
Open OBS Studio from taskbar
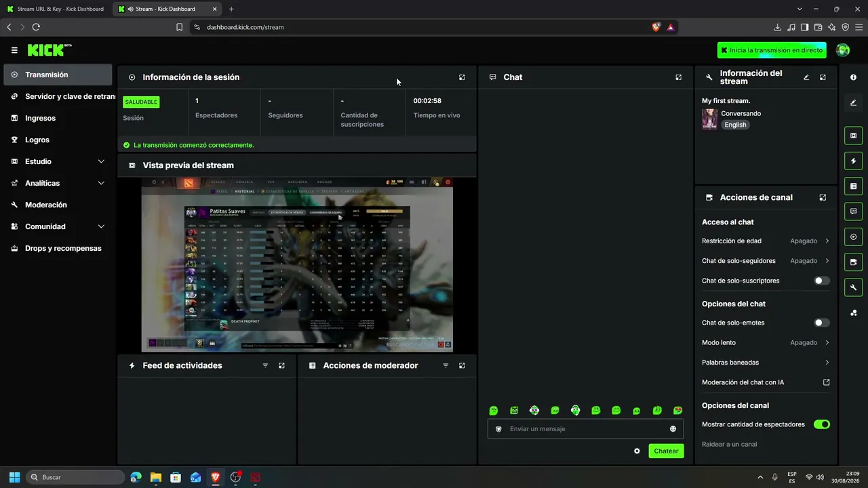tap(235, 477)
